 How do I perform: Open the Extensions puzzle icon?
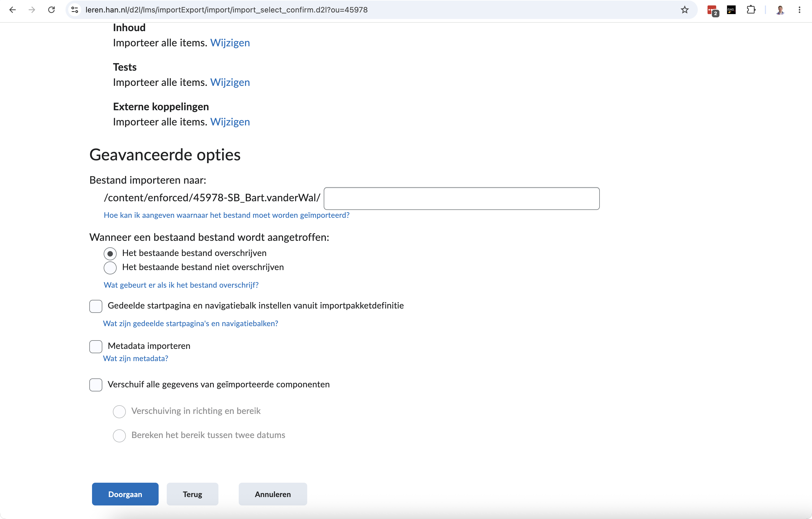pyautogui.click(x=751, y=10)
